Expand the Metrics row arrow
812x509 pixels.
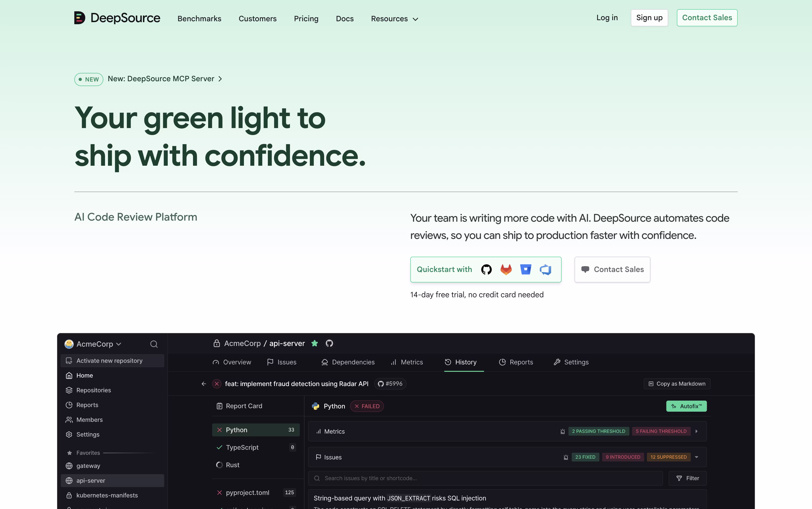pyautogui.click(x=696, y=431)
